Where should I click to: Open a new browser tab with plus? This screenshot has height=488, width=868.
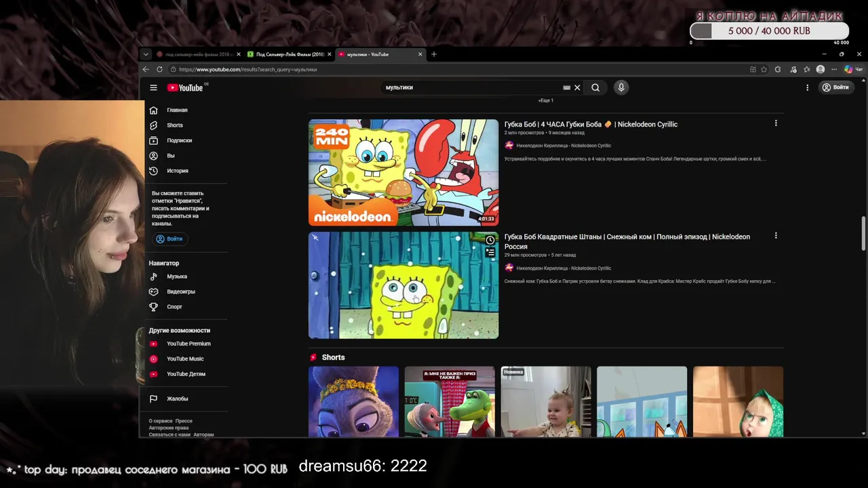434,54
